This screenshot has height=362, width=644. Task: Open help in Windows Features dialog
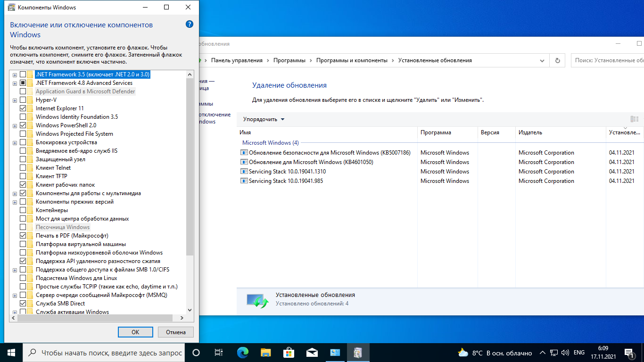pyautogui.click(x=190, y=24)
